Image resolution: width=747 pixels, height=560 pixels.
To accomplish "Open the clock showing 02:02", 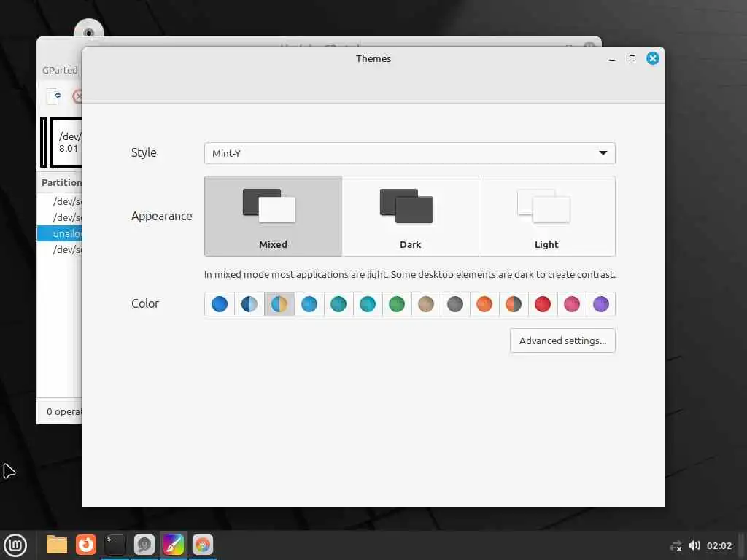I will click(x=719, y=545).
